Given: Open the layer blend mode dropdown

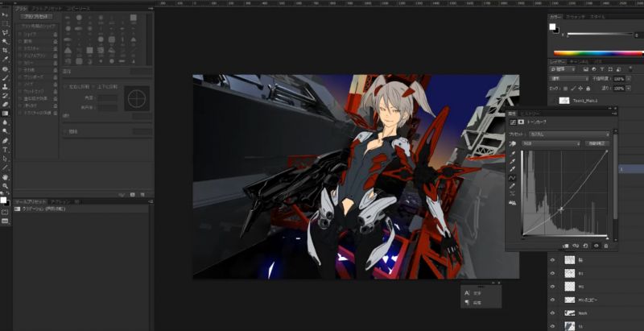Looking at the screenshot, I should 569,78.
